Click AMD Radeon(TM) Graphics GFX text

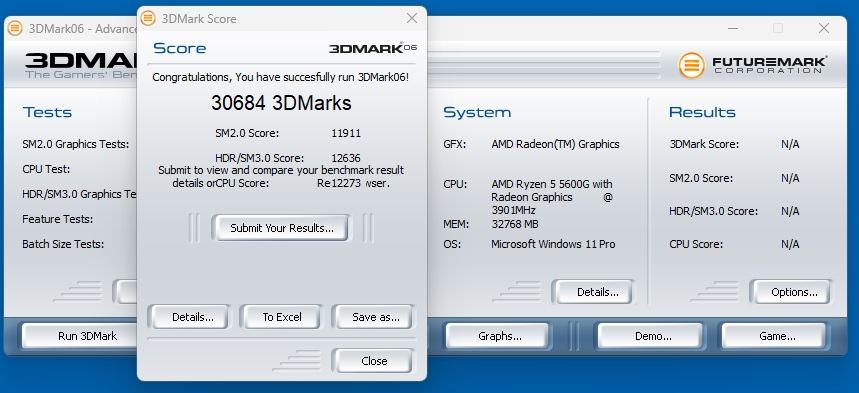tap(555, 144)
